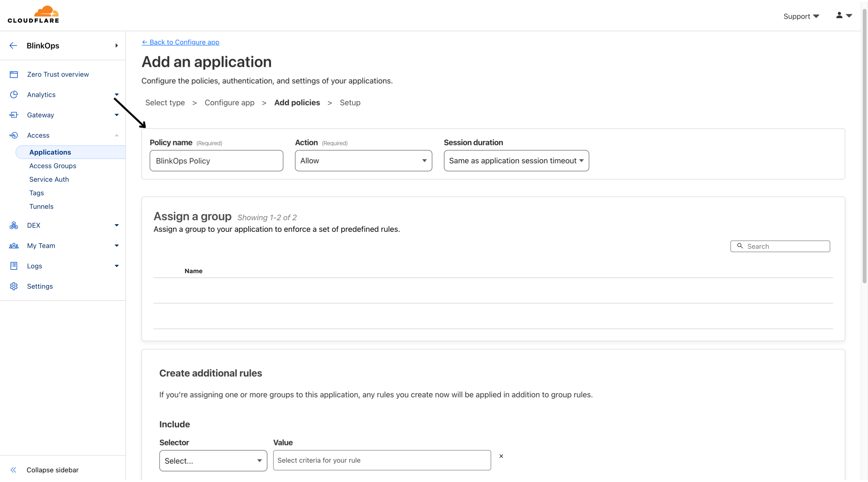
Task: Click the Settings gear icon
Action: coord(14,286)
